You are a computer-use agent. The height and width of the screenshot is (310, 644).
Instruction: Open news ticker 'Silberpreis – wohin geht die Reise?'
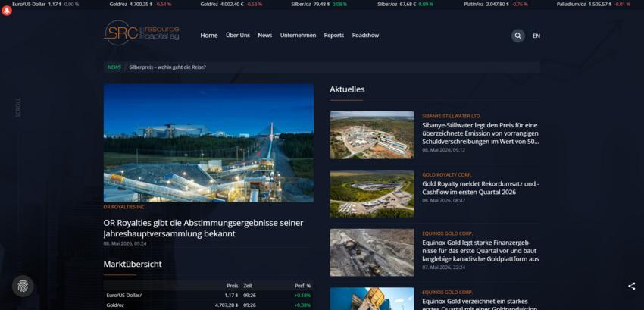tap(167, 67)
